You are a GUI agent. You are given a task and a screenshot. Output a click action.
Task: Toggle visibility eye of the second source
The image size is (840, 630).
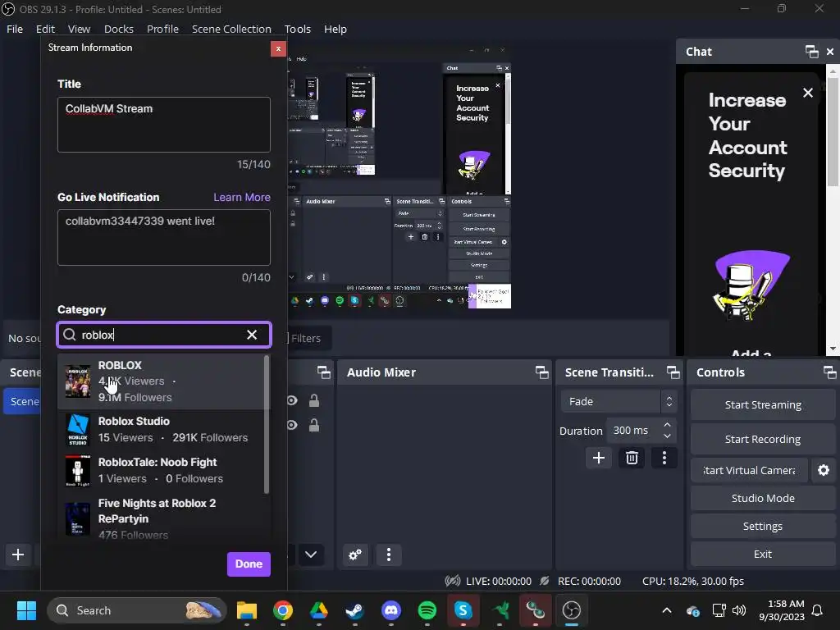[x=292, y=425]
